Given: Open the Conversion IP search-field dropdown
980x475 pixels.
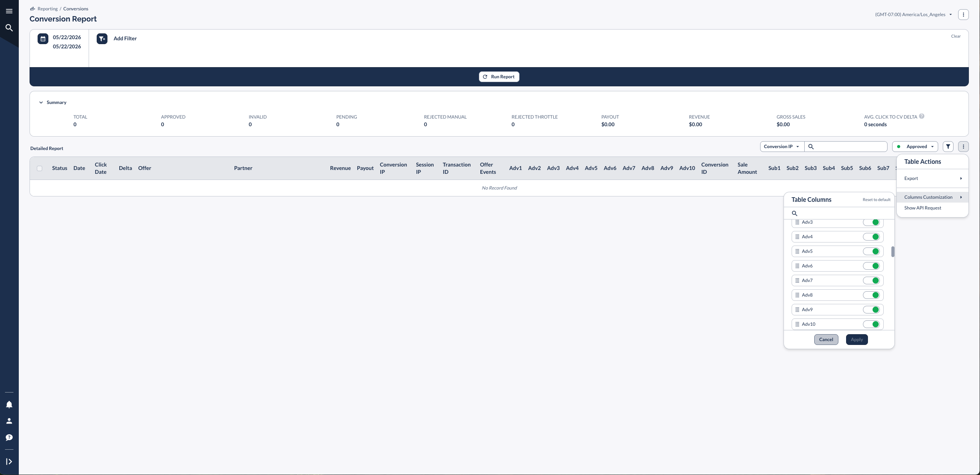Looking at the screenshot, I should click(782, 147).
